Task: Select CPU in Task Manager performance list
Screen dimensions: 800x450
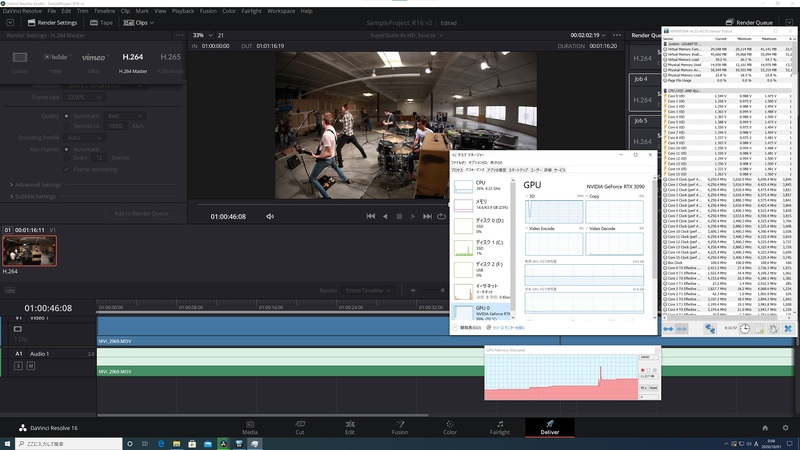Action: pyautogui.click(x=481, y=186)
